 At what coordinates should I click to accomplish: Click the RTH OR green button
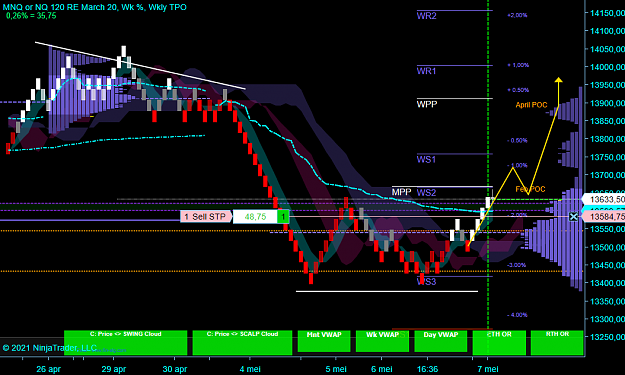[557, 342]
